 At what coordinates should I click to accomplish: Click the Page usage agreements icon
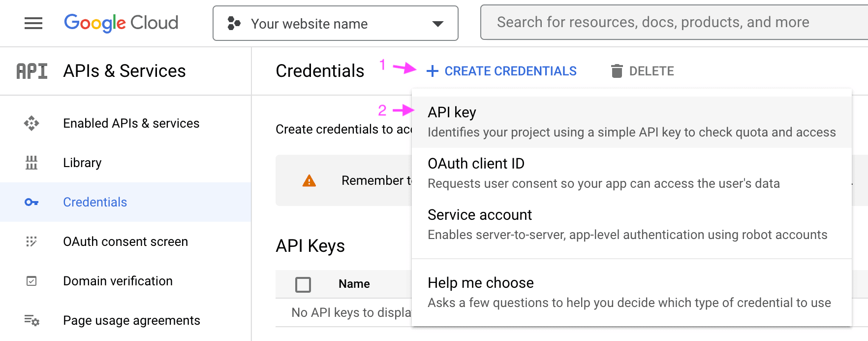(31, 320)
